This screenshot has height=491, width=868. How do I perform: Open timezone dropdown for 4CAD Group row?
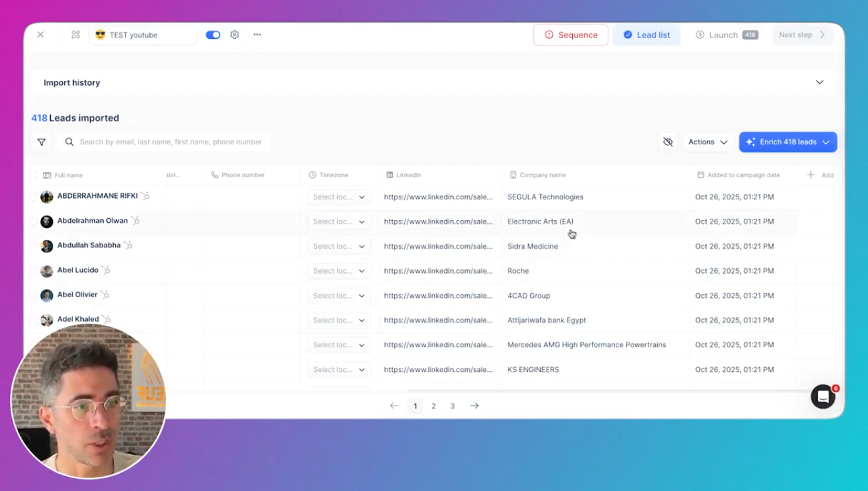339,296
